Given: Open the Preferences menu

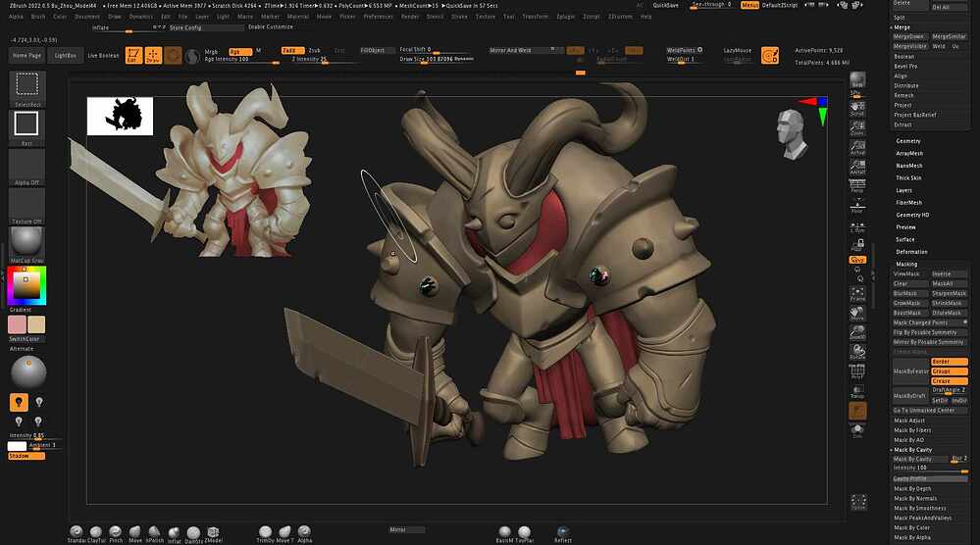Looking at the screenshot, I should click(x=378, y=17).
